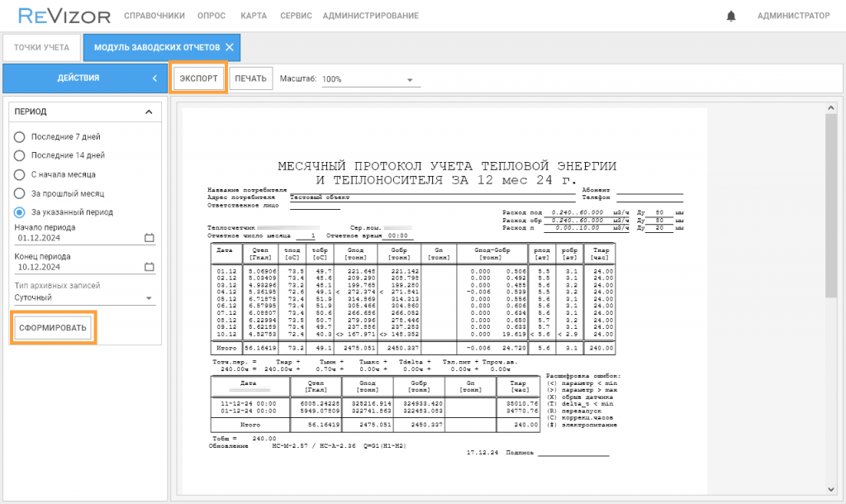Click the Период section label
Image resolution: width=846 pixels, height=504 pixels.
pos(31,112)
